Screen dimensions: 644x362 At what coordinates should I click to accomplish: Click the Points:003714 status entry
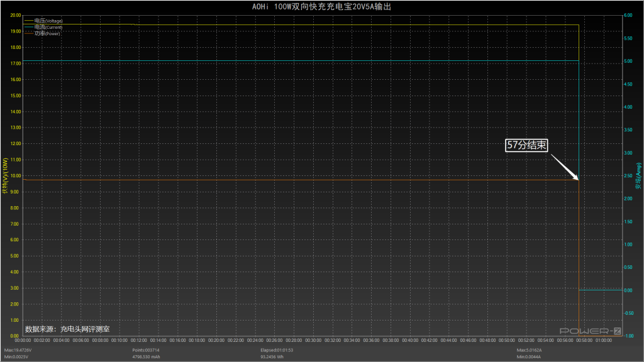(x=146, y=350)
